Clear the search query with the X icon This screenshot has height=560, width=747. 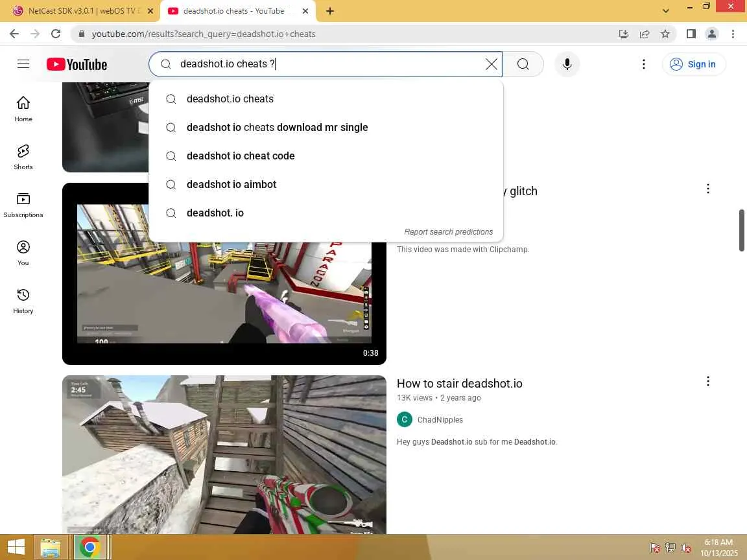(491, 64)
